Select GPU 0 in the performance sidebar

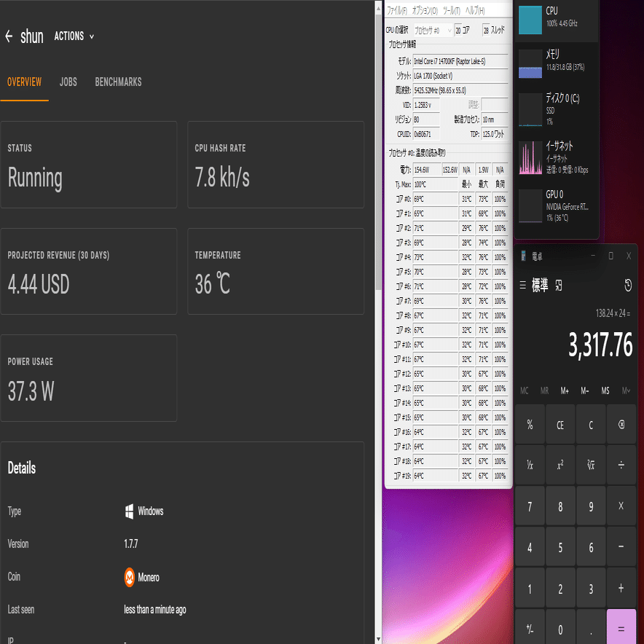tap(557, 206)
